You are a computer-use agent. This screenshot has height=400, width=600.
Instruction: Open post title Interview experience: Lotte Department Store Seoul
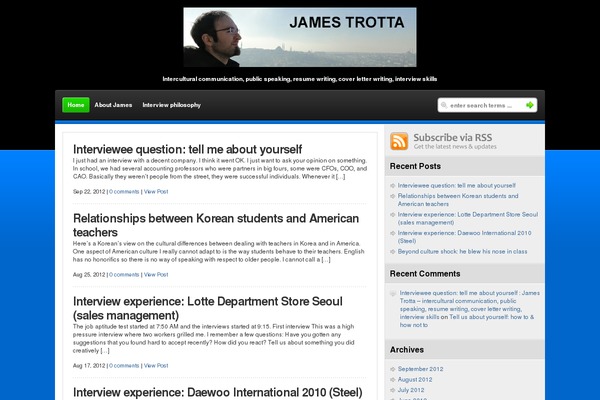[x=208, y=308]
